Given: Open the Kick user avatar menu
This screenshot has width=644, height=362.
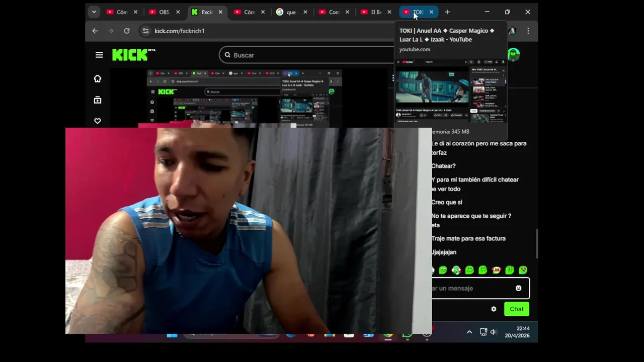Looking at the screenshot, I should tap(513, 54).
